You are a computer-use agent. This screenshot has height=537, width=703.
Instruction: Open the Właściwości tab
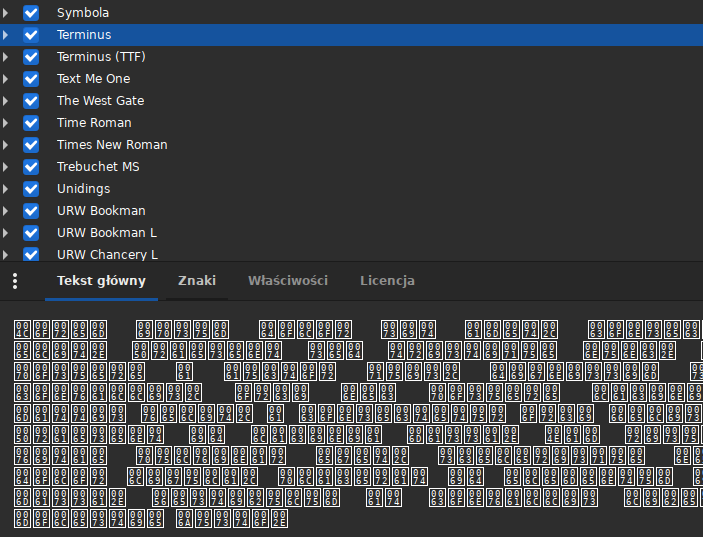[288, 281]
